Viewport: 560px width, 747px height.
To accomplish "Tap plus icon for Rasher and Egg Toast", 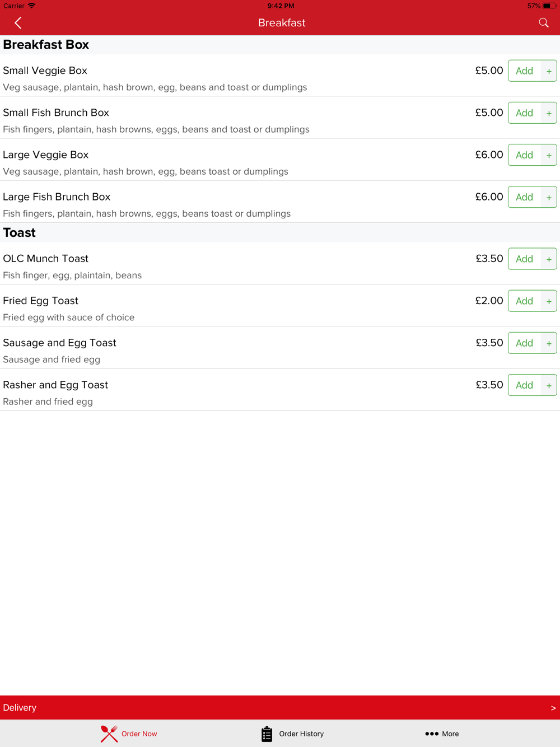I will point(549,385).
